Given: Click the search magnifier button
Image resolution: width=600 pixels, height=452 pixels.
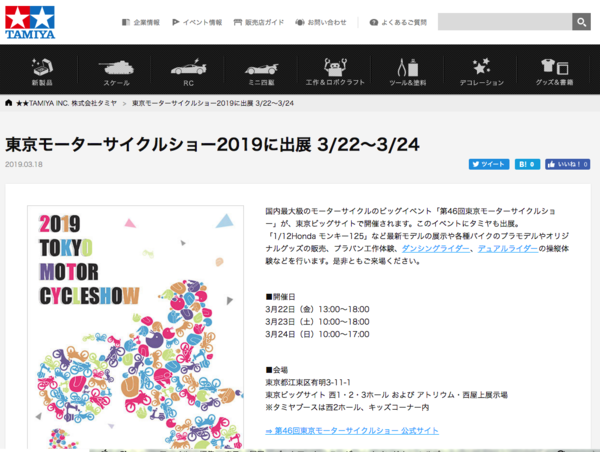Looking at the screenshot, I should (x=581, y=22).
